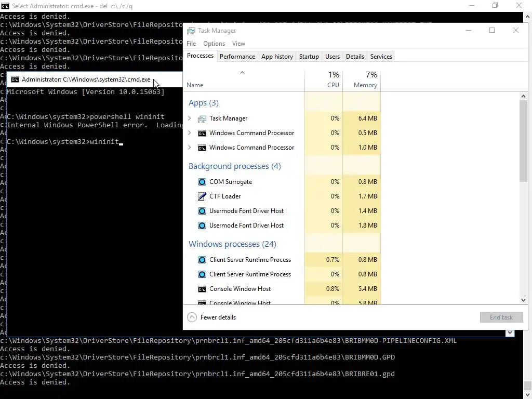Expand the 0.5 MB Windows Command Processor row

pos(190,133)
